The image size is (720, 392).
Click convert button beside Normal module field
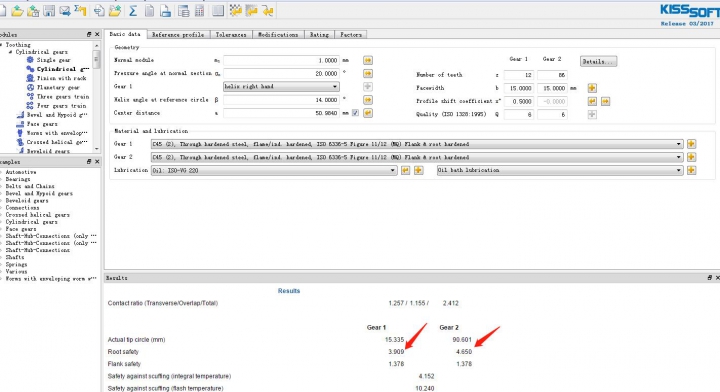[x=368, y=60]
